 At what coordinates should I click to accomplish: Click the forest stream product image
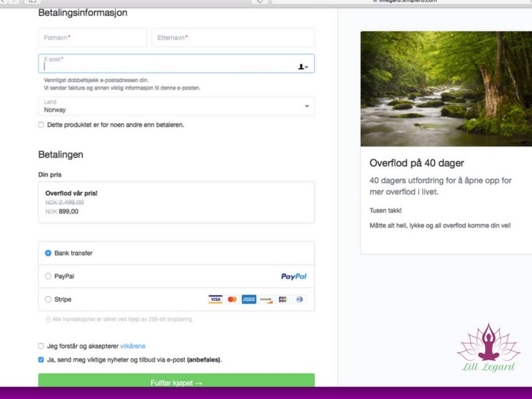coord(446,89)
